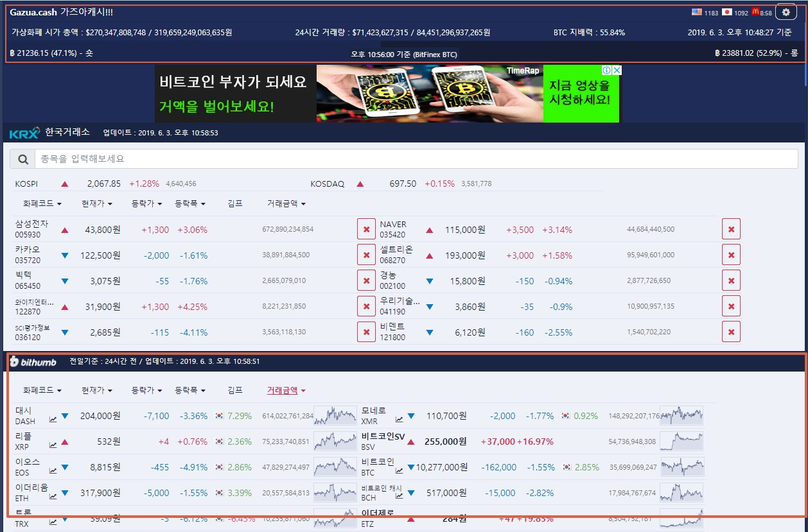Viewport: 808px width, 532px height.
Task: Open the ETH chart icon
Action: pos(53,496)
